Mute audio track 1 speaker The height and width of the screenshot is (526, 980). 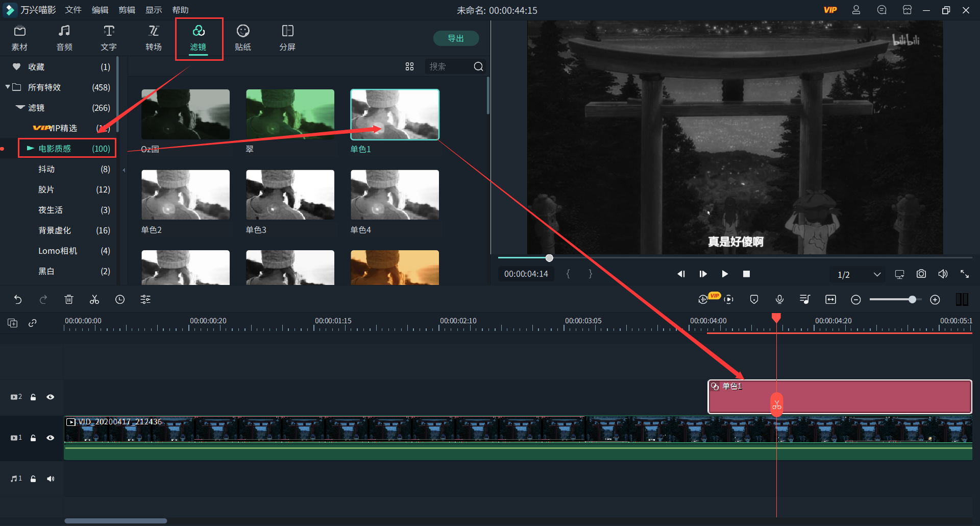click(x=50, y=479)
